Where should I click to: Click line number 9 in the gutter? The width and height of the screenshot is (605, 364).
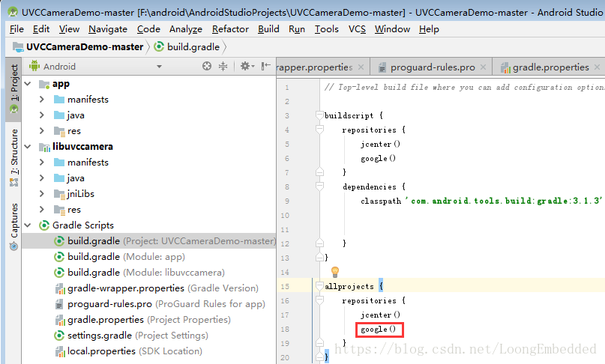(286, 201)
